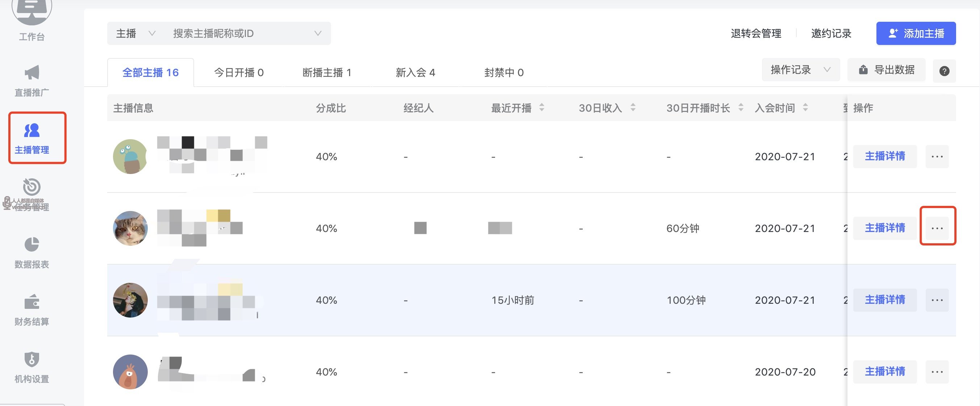Switch to 全部主播 16 tab
Screen dimensions: 980x406
point(150,72)
